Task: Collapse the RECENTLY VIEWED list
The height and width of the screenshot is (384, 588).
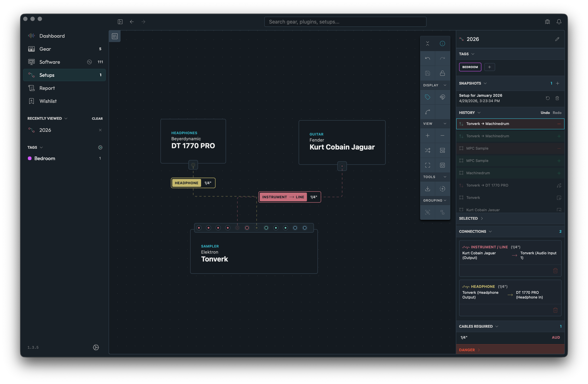Action: click(x=47, y=118)
